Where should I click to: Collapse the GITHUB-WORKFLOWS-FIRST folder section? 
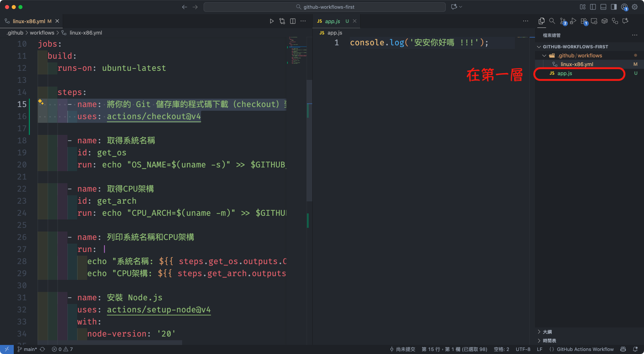pyautogui.click(x=539, y=47)
